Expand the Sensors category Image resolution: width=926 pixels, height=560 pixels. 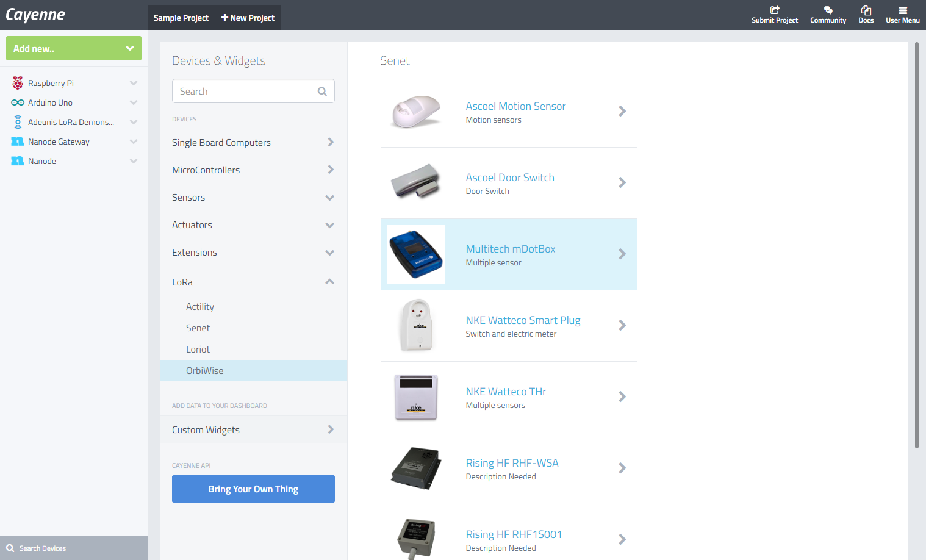pyautogui.click(x=253, y=198)
